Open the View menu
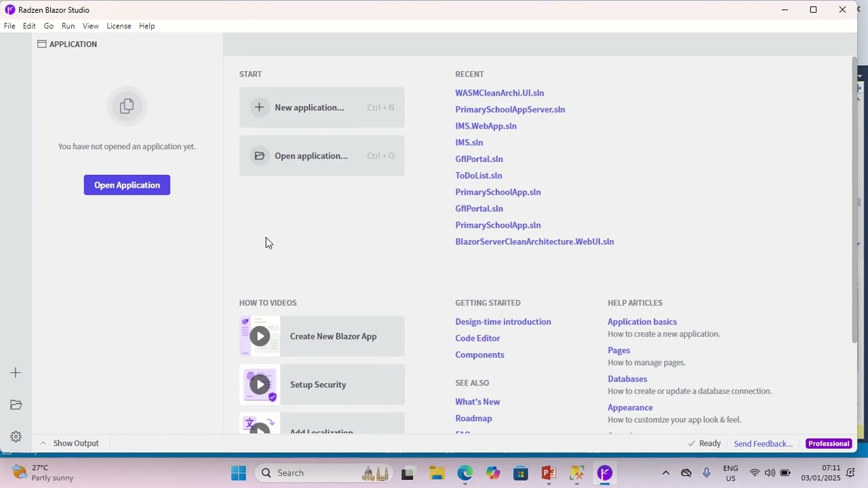 pyautogui.click(x=90, y=26)
